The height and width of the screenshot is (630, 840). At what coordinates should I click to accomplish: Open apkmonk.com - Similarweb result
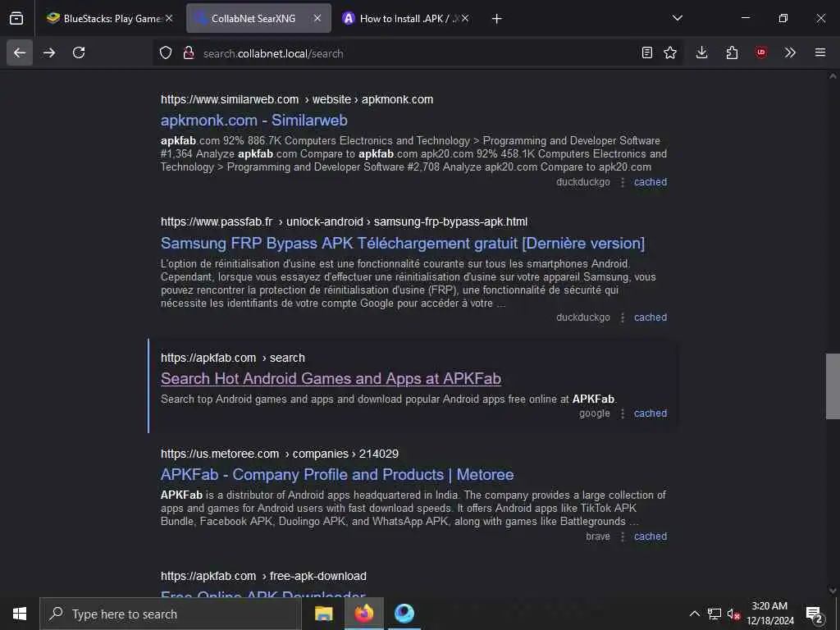(254, 120)
